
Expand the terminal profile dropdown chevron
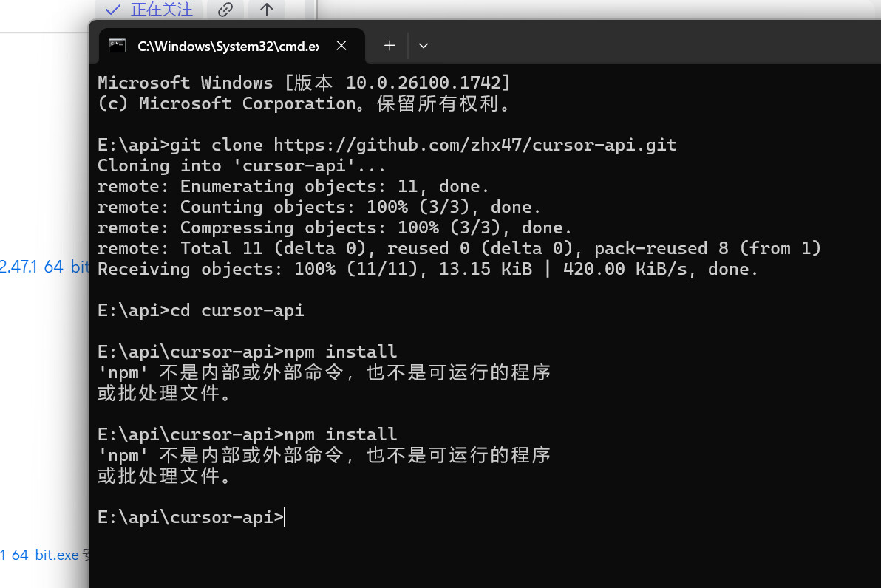(424, 46)
